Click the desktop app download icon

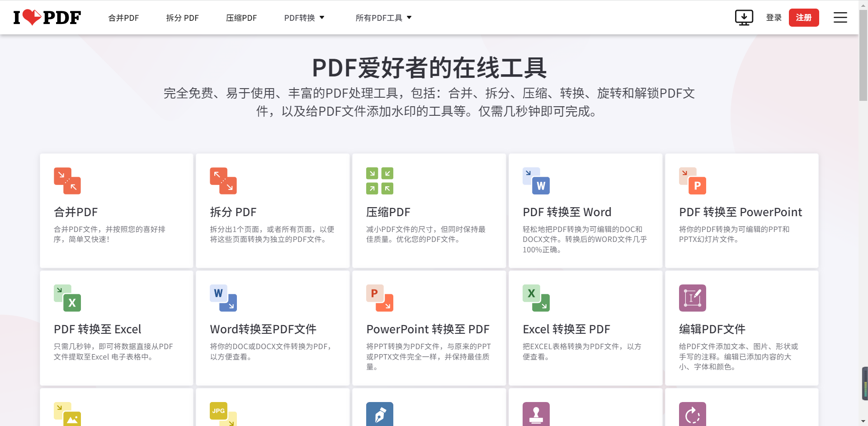point(744,17)
